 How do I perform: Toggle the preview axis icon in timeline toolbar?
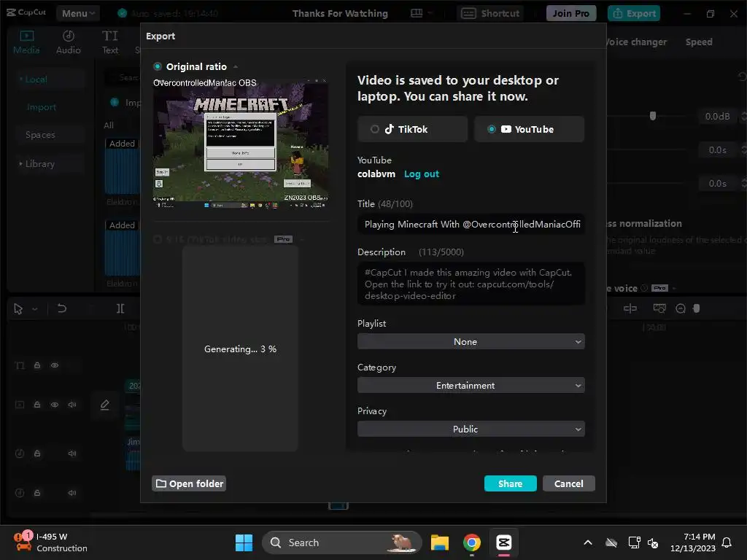point(659,308)
